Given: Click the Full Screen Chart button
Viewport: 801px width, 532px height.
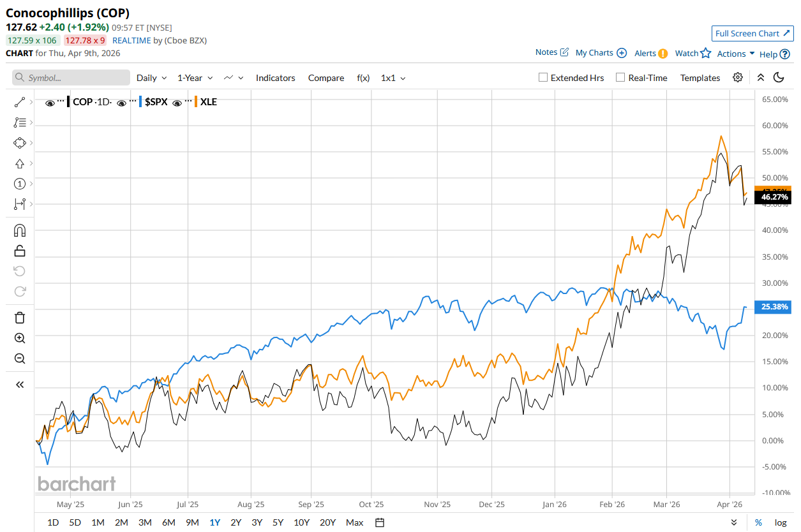Looking at the screenshot, I should [752, 34].
